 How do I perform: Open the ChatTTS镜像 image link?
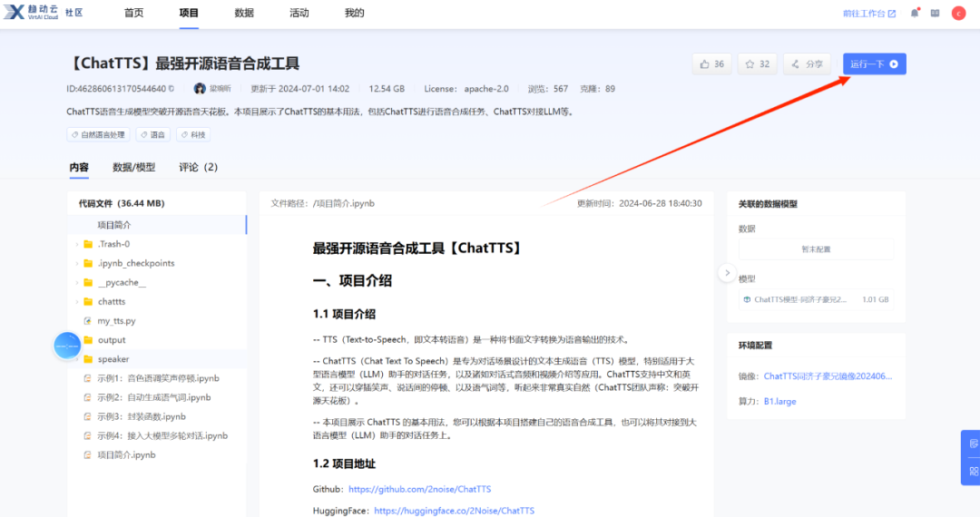[x=828, y=376]
